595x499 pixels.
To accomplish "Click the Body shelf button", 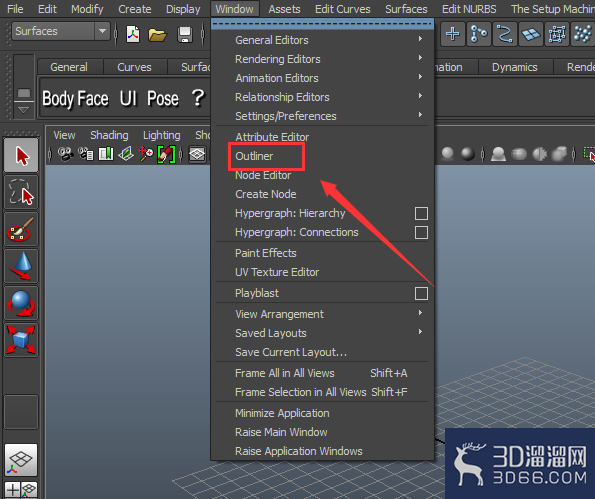I will 58,99.
